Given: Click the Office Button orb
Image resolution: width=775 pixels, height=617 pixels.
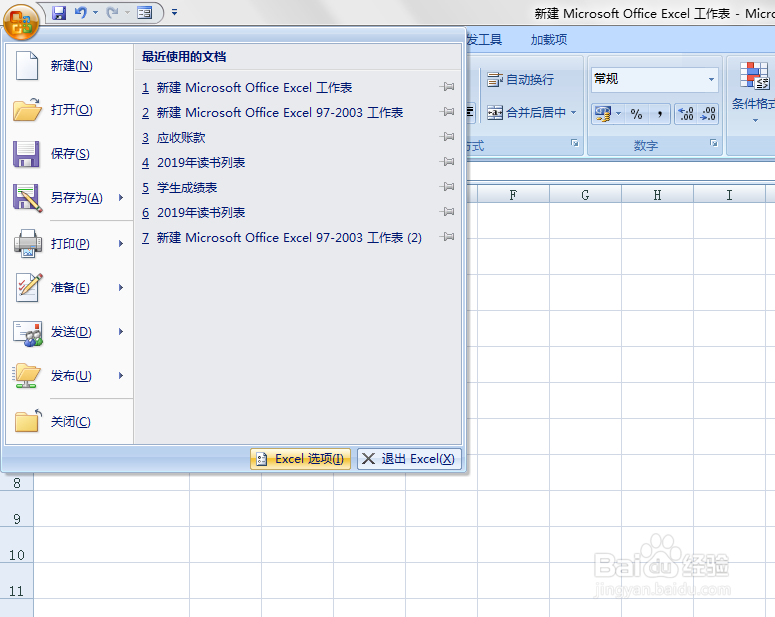Looking at the screenshot, I should (21, 22).
